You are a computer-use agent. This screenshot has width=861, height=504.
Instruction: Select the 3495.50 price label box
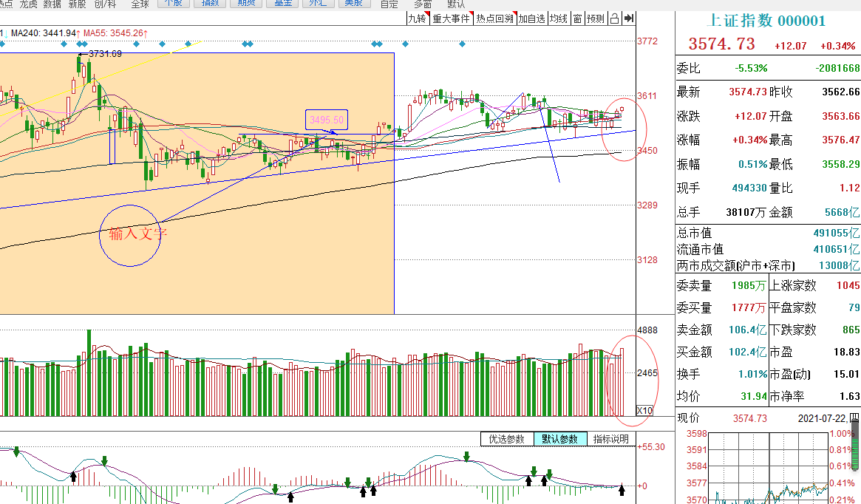pyautogui.click(x=327, y=120)
